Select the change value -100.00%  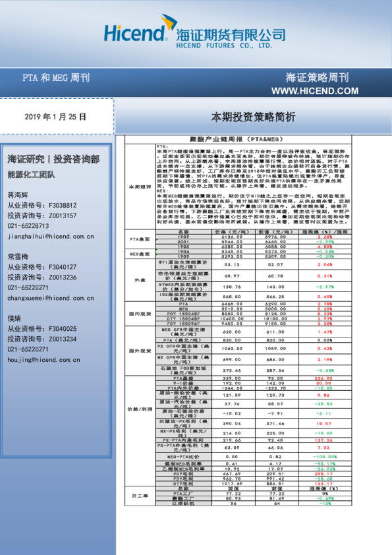(325, 457)
